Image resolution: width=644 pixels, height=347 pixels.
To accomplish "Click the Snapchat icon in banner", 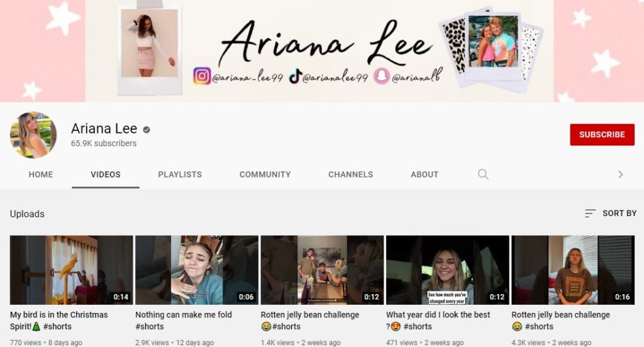I will (382, 76).
